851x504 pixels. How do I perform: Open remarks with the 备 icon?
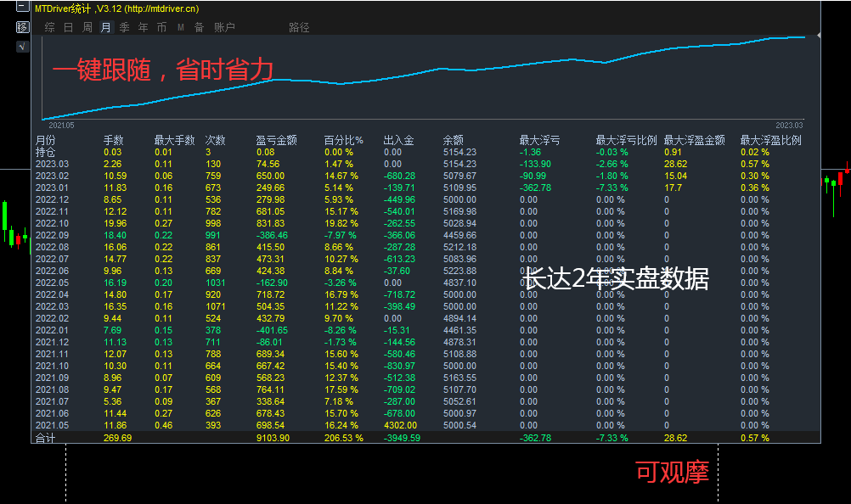coord(199,26)
